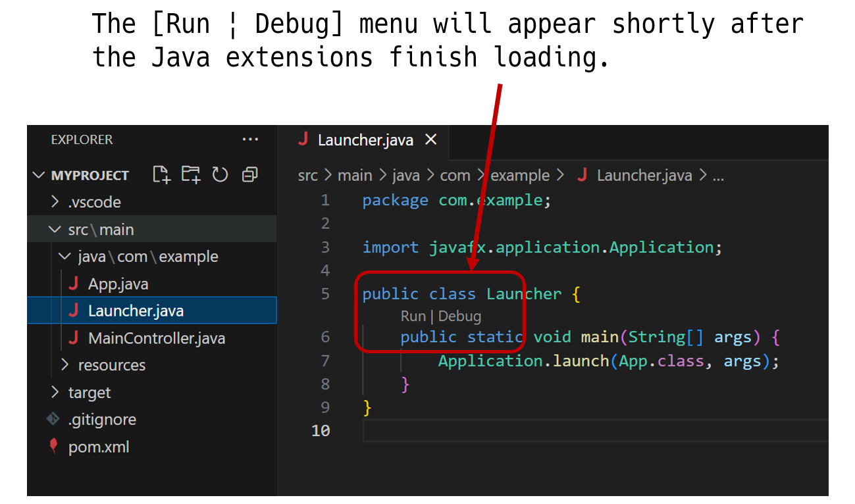
Task: Click the example breadcrumb segment
Action: coord(520,176)
